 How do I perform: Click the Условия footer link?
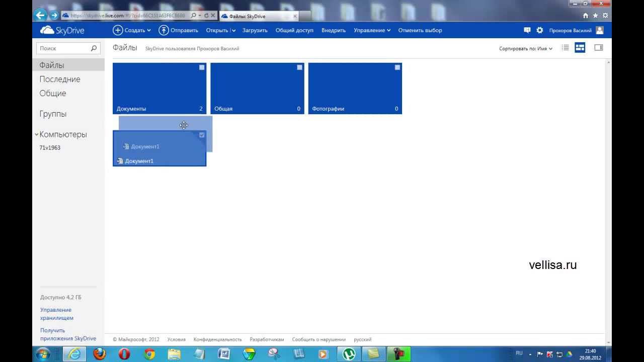(177, 339)
